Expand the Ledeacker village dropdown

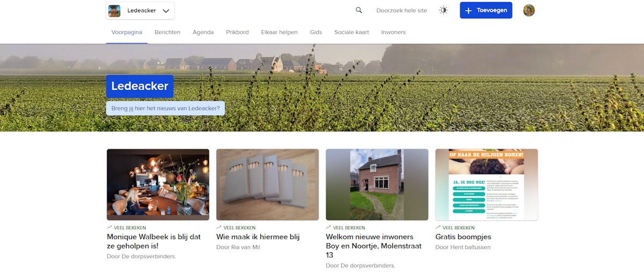click(166, 11)
